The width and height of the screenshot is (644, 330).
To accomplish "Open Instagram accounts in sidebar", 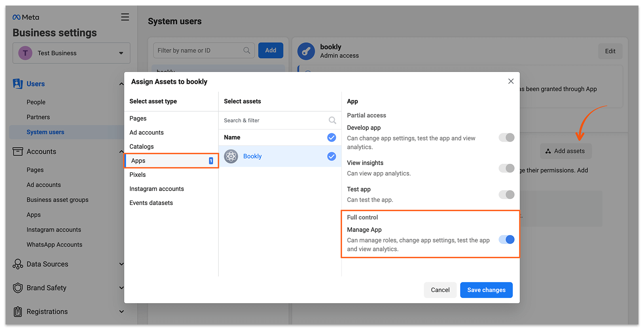I will 54,230.
